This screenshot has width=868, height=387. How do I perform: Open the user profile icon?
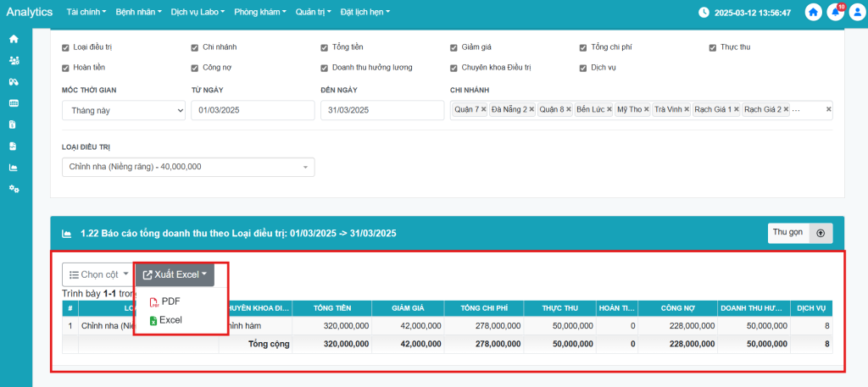point(856,12)
